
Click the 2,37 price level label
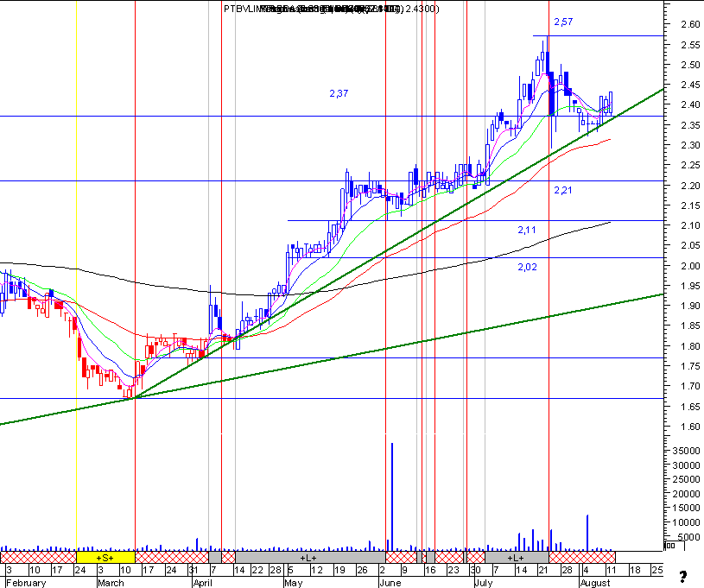click(339, 93)
